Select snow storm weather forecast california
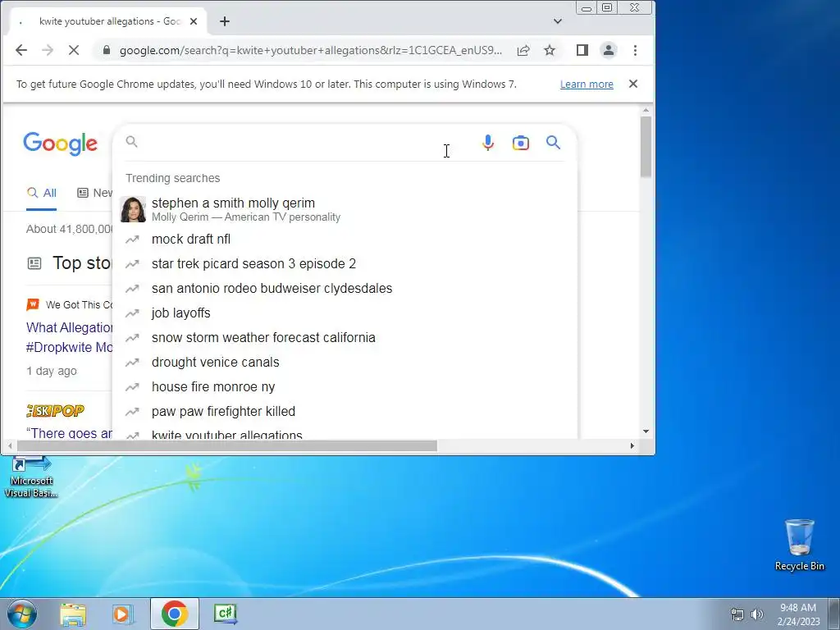840x630 pixels. tap(345, 337)
